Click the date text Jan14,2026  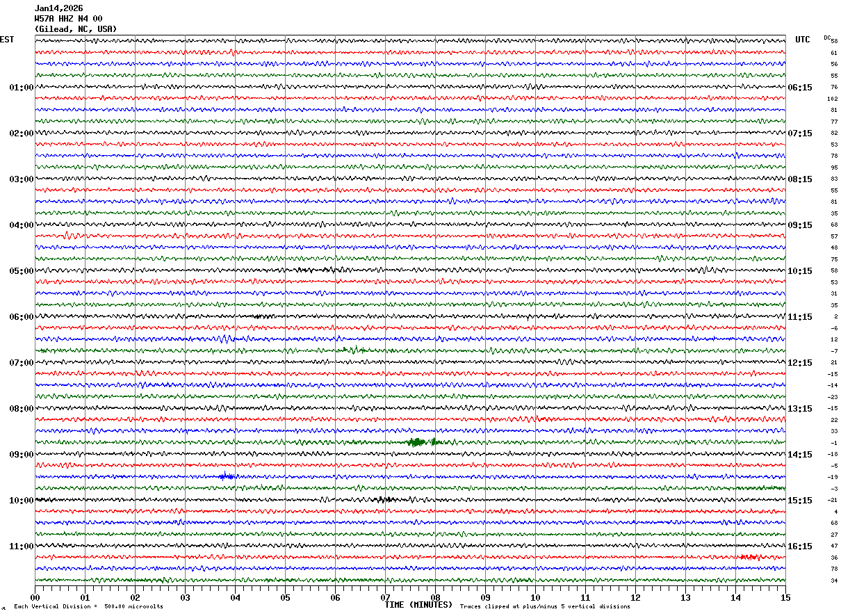pyautogui.click(x=59, y=8)
